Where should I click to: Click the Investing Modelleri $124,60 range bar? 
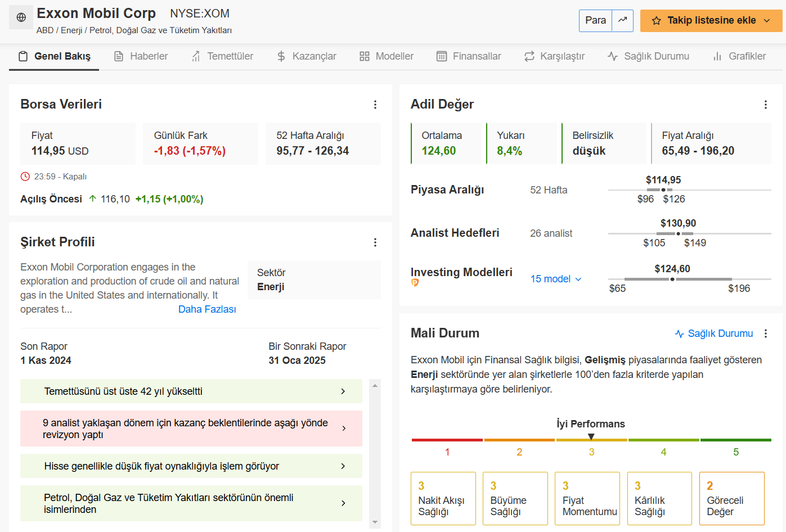click(x=690, y=279)
